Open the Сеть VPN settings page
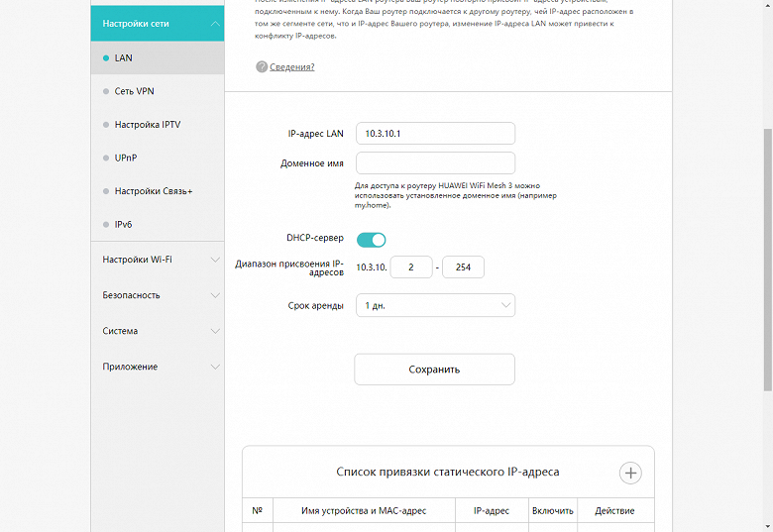 tap(134, 91)
